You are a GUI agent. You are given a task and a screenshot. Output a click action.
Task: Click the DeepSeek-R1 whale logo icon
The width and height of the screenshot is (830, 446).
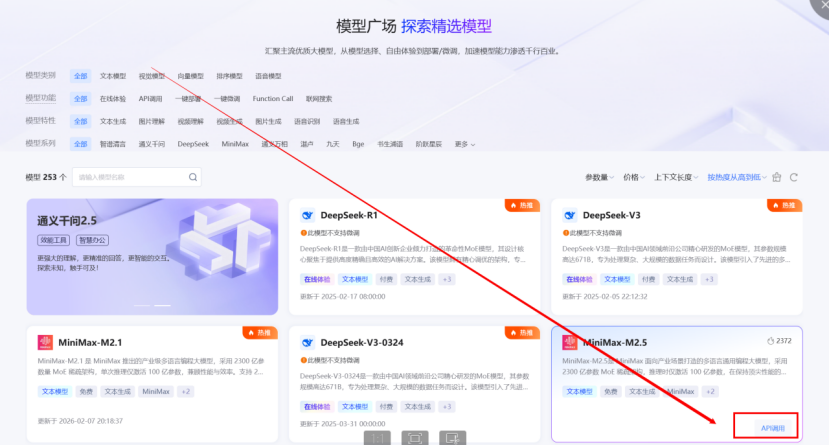click(x=307, y=215)
